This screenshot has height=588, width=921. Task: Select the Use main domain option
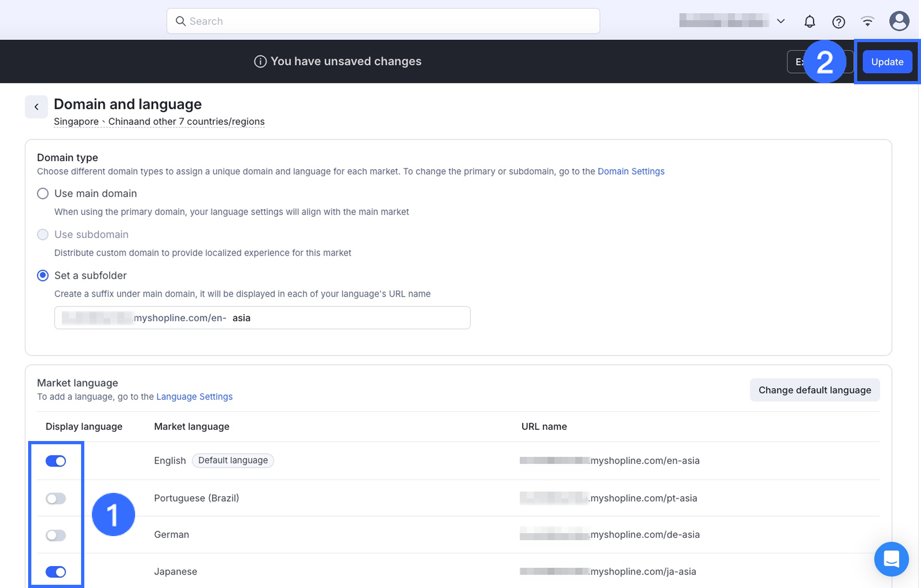43,193
